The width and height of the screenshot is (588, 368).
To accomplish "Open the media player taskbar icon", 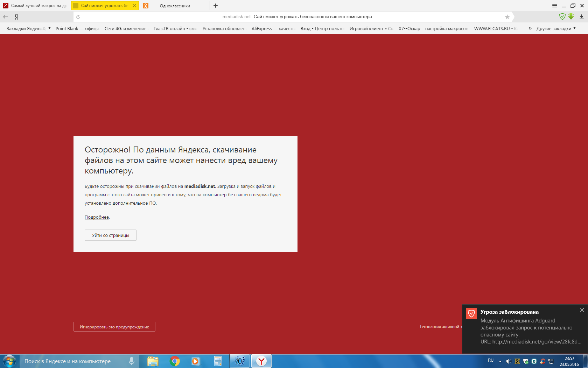I will click(x=196, y=361).
